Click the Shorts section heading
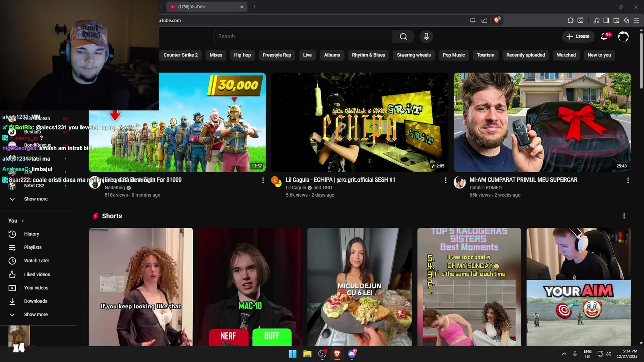Viewport: 644px width, 362px height. point(112,216)
